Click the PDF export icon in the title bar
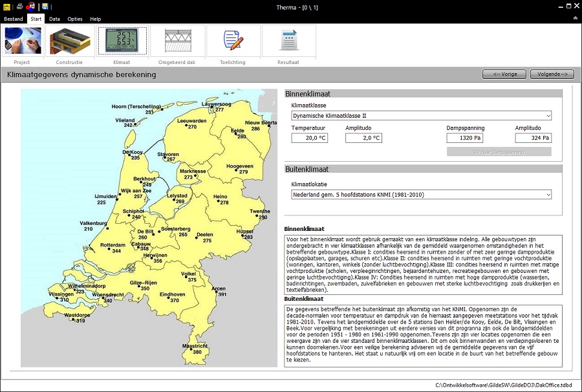The height and width of the screenshot is (392, 582). pos(30,6)
